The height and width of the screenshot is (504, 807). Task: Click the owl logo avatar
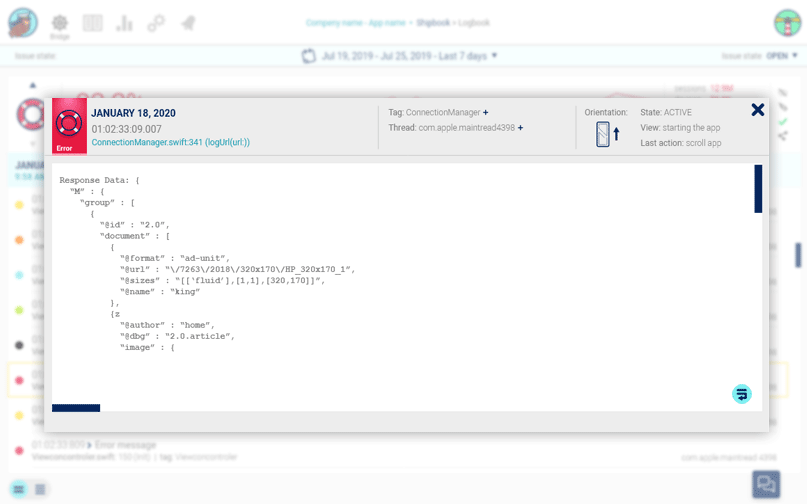coord(23,23)
